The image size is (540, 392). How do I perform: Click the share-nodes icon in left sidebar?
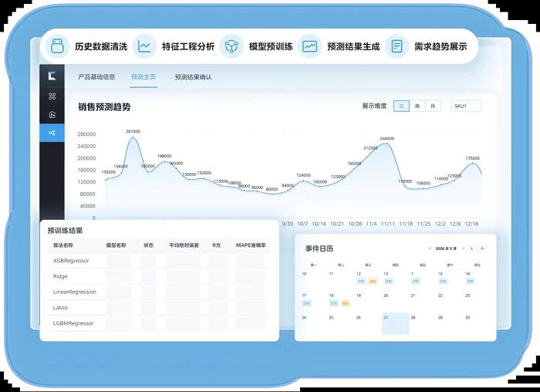[52, 133]
